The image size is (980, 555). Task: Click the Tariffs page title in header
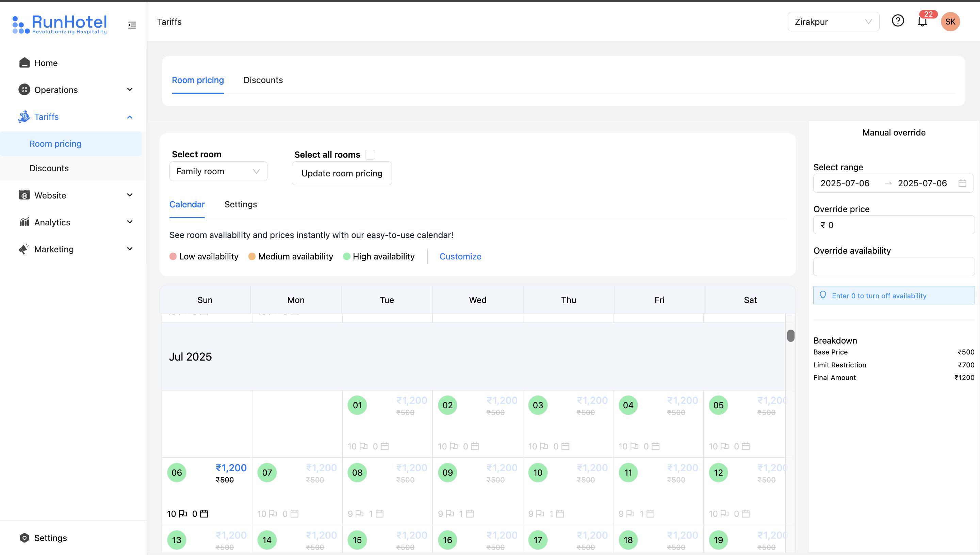click(x=169, y=22)
